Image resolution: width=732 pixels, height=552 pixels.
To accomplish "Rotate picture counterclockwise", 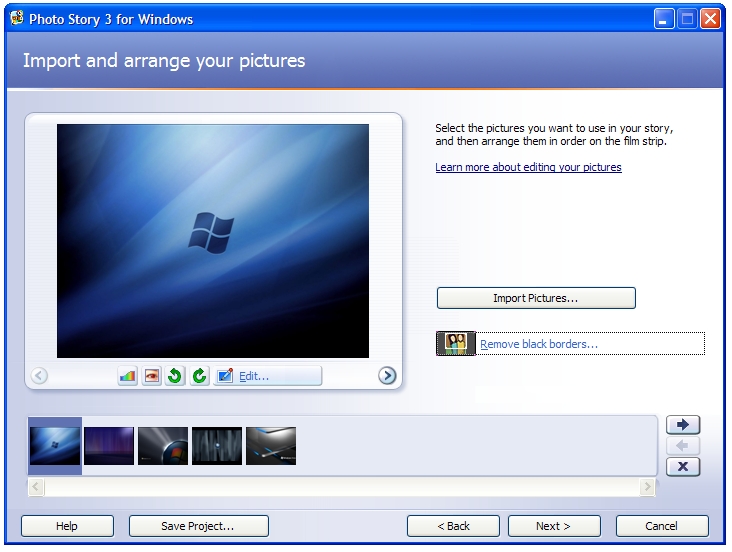I will (175, 376).
